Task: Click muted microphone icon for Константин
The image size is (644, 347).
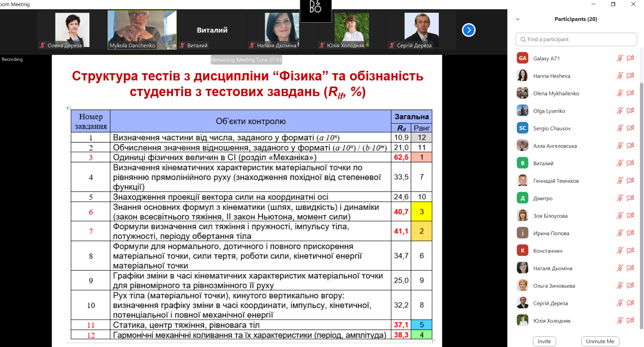Action: click(x=620, y=251)
